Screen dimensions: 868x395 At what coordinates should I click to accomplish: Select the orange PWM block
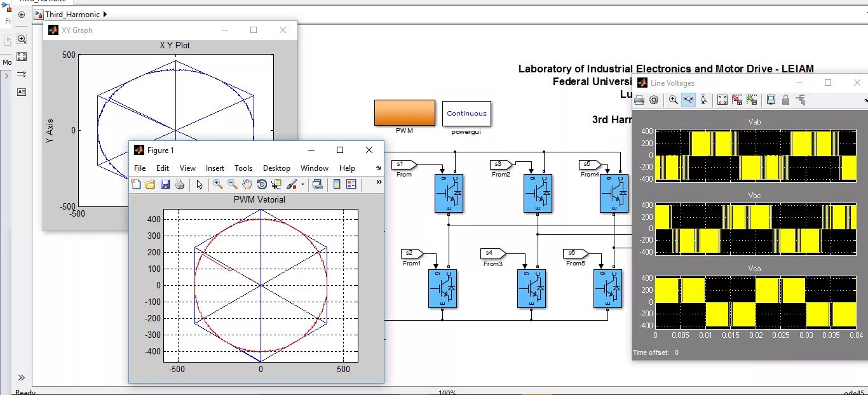click(x=405, y=113)
